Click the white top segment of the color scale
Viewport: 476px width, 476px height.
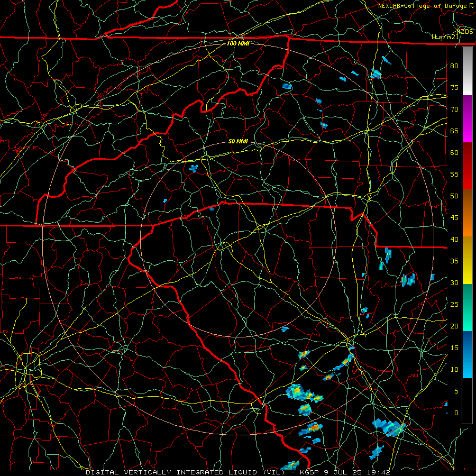pyautogui.click(x=467, y=71)
